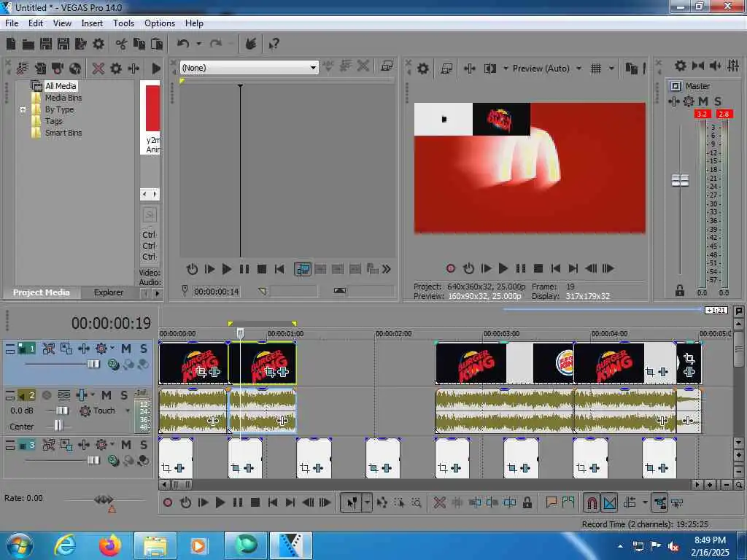747x560 pixels.
Task: Adjust track 2 volume slider at 0.0 dB
Action: tap(63, 411)
